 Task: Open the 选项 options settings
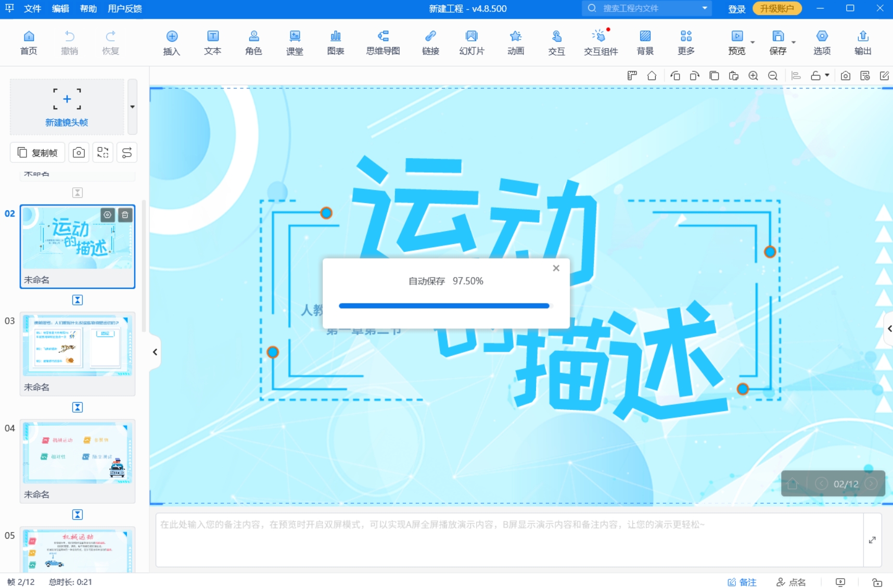tap(822, 43)
